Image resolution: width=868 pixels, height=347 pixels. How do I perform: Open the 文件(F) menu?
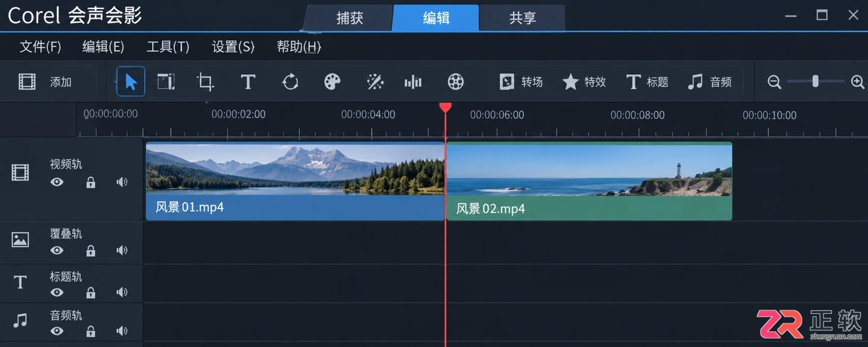(40, 47)
